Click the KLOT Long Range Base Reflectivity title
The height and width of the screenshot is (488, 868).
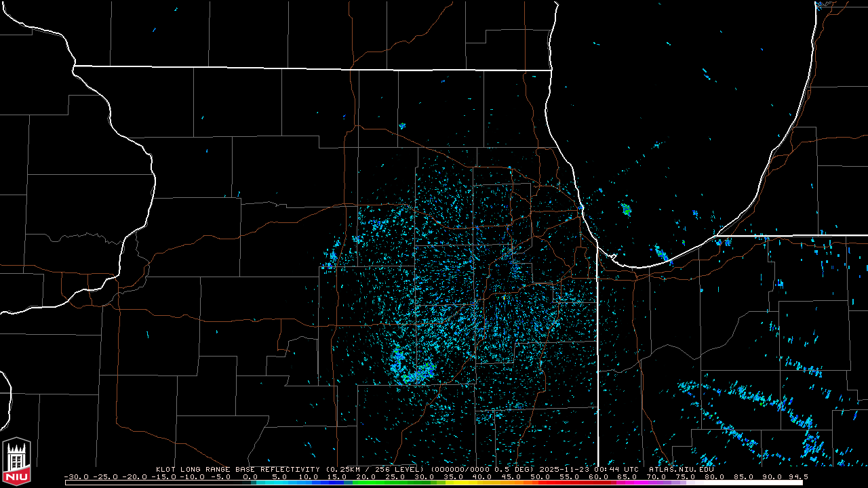237,469
